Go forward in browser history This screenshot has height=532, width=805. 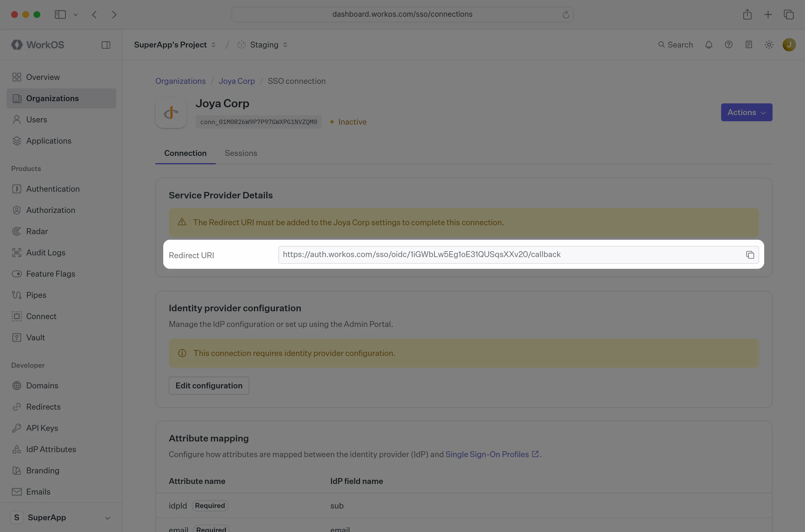click(x=114, y=15)
